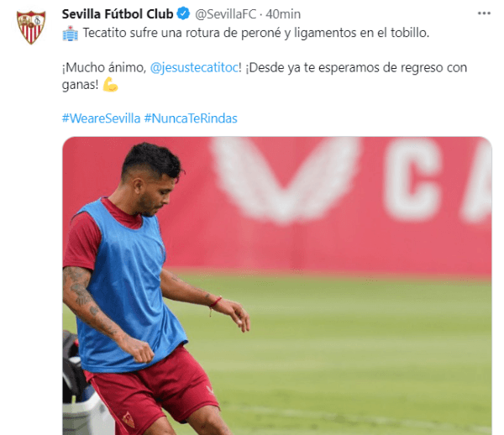The height and width of the screenshot is (435, 504).
Task: Click the blue training bib in the photo
Action: tap(129, 286)
